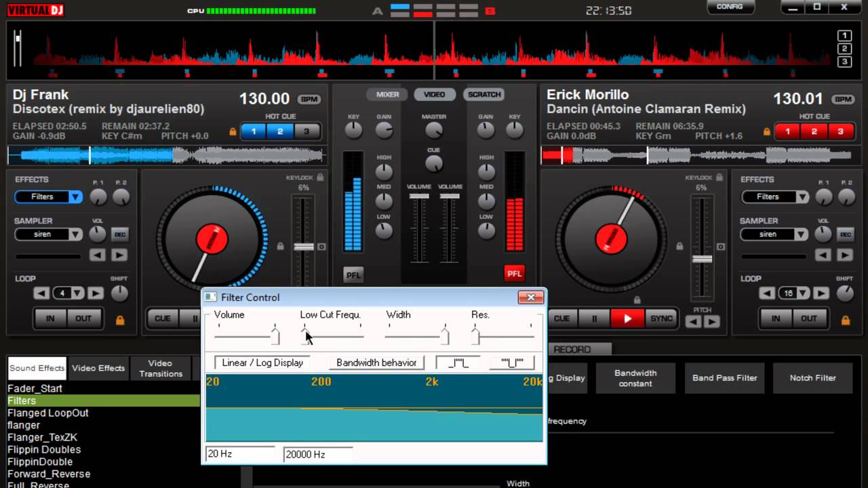Toggle the right deck loop lock icon
Screen dimensions: 868x488
point(846,320)
